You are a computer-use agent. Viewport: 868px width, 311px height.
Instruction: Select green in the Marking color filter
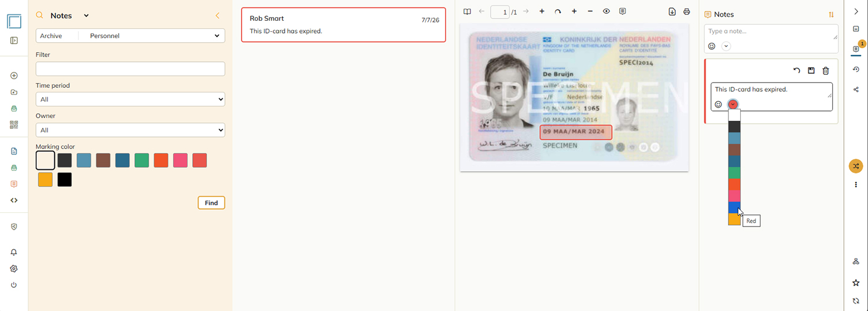[142, 160]
